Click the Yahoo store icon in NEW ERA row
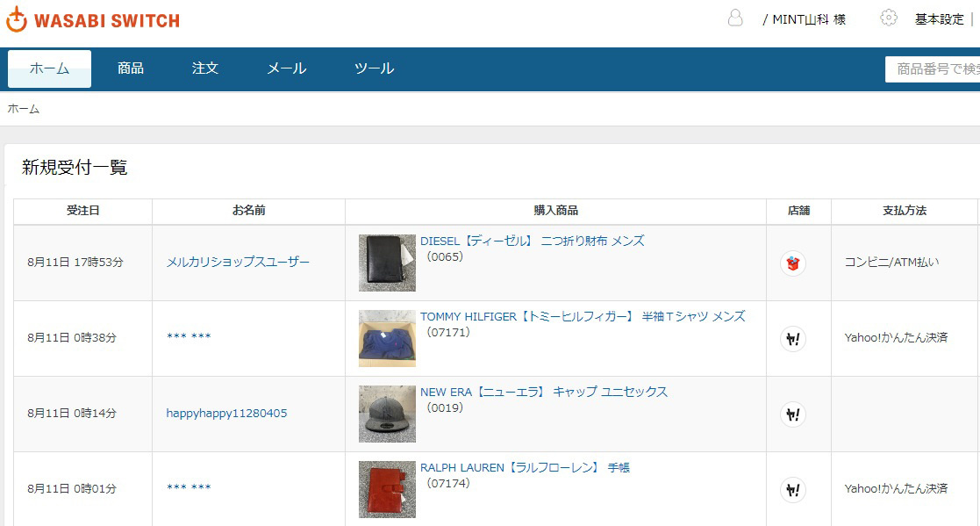The height and width of the screenshot is (526, 980). [x=793, y=414]
